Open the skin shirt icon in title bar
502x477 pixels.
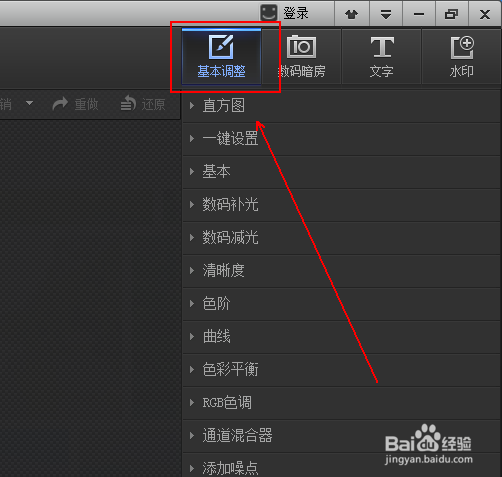pos(351,14)
